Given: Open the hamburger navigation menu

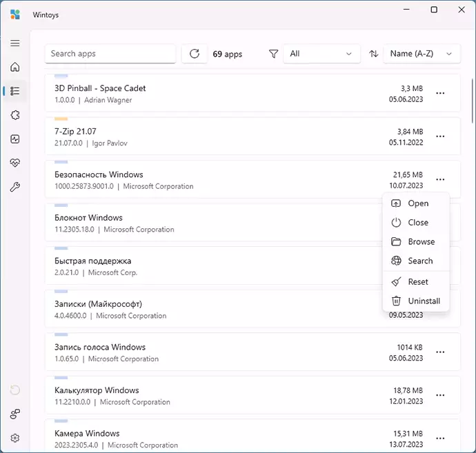Looking at the screenshot, I should (x=15, y=43).
